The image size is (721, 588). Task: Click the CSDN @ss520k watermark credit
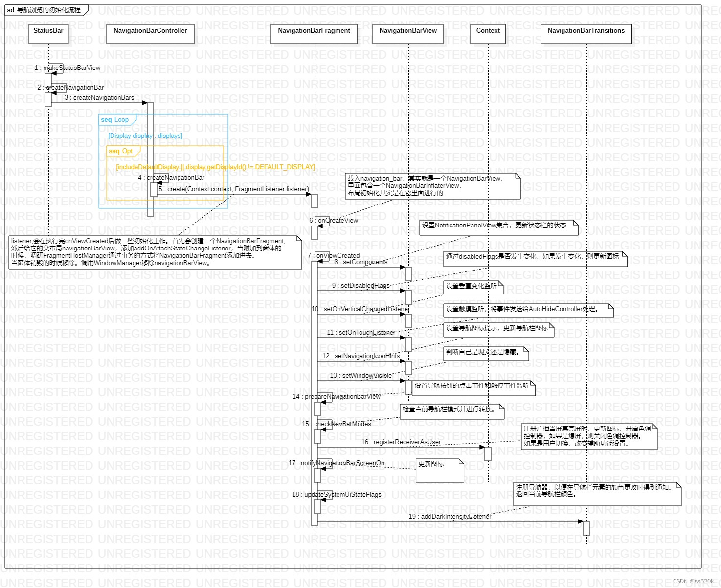(693, 581)
